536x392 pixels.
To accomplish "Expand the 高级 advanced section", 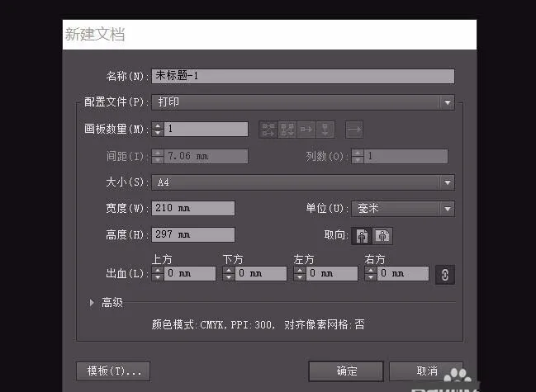I will click(x=92, y=303).
